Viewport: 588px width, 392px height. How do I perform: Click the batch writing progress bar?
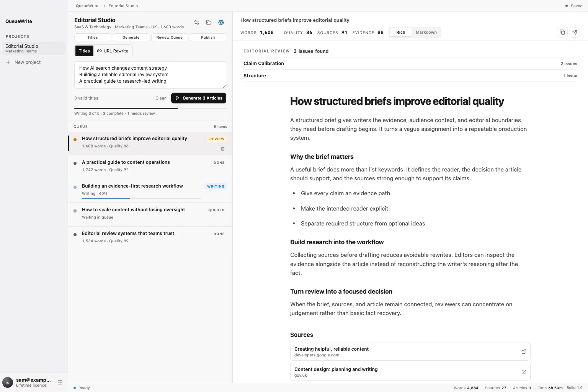pos(150,108)
